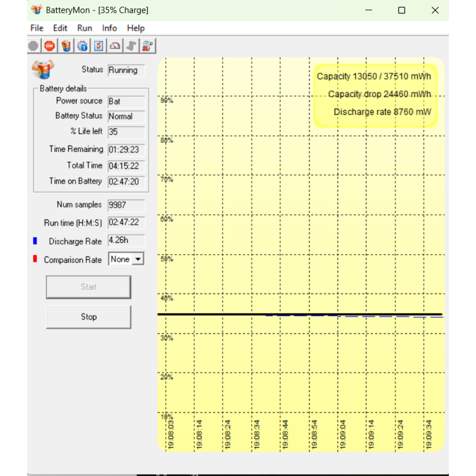Image resolution: width=476 pixels, height=476 pixels.
Task: Open the Comparison Rate dropdown
Action: tap(138, 259)
